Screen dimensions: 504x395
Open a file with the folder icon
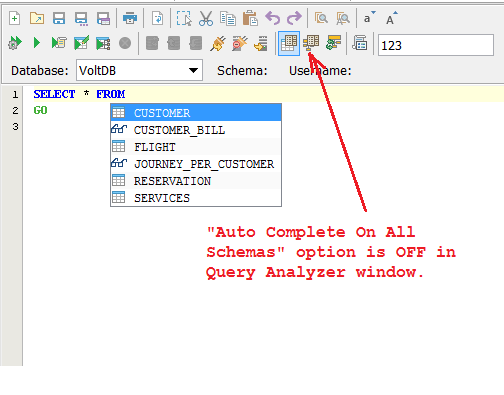coord(37,18)
